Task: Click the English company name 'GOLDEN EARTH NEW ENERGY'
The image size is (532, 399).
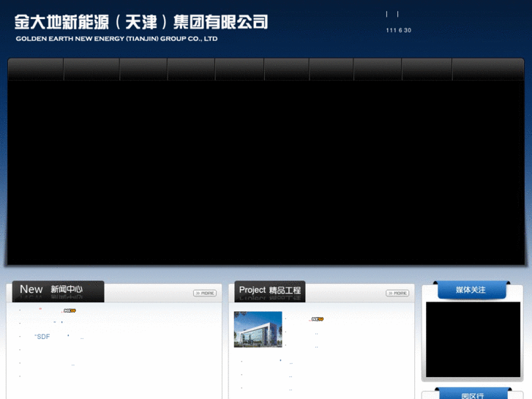Action: [116, 39]
